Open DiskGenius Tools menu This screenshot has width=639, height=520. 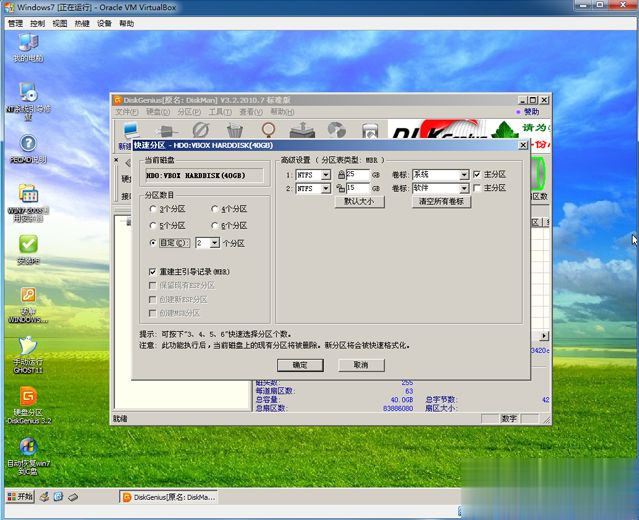220,112
